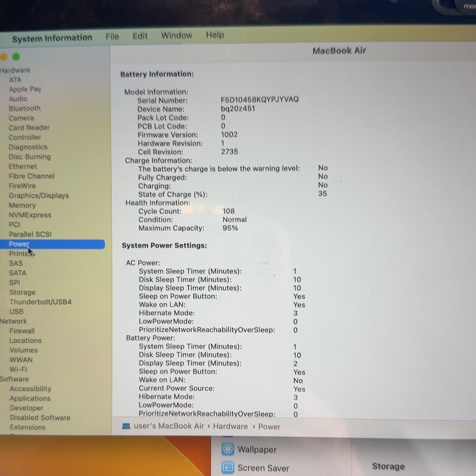Select WWAN under Network
Image resolution: width=476 pixels, height=476 pixels.
coord(21,360)
